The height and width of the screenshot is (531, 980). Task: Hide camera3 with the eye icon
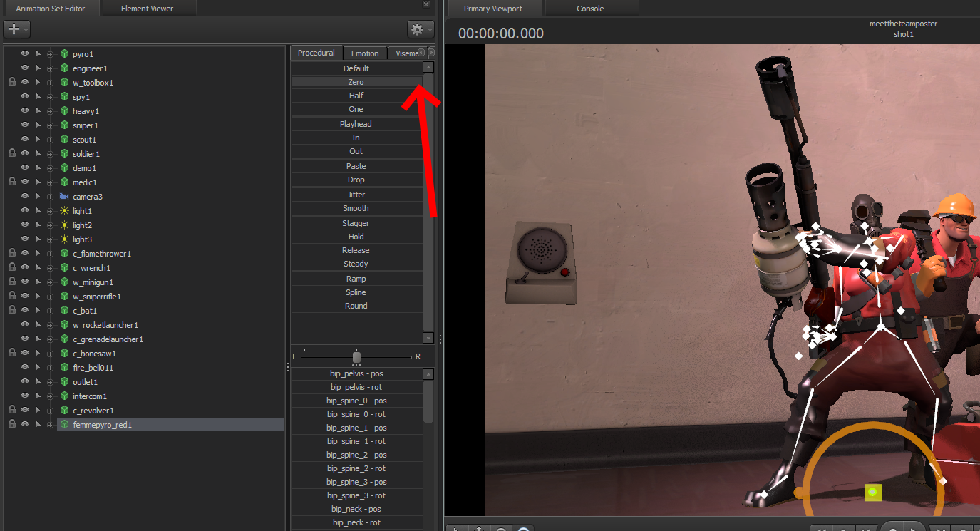25,197
